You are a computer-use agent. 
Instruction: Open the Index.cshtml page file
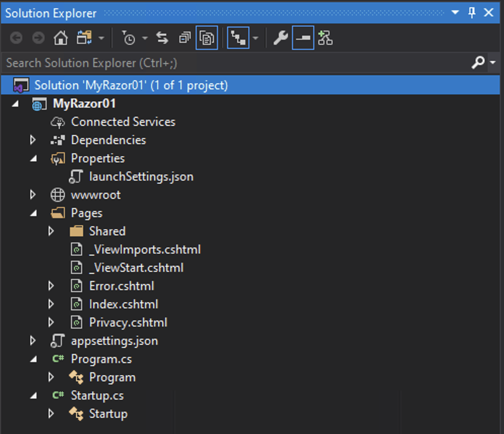point(123,304)
